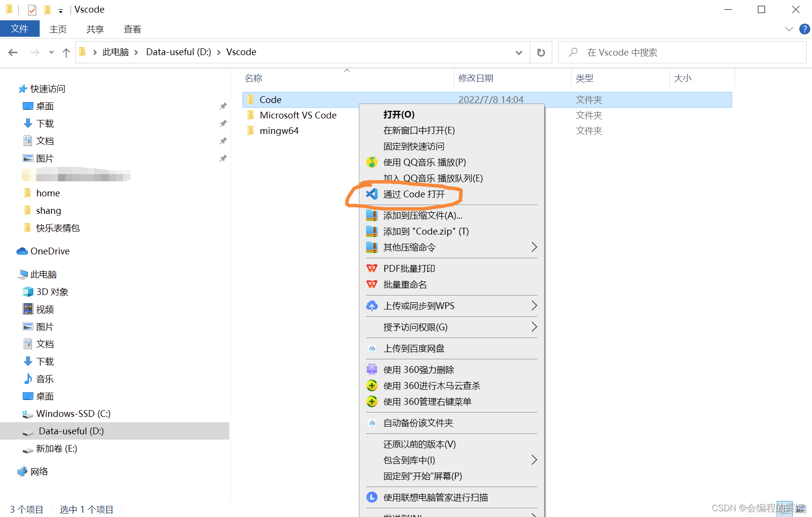Click the 360 icon beside 使用 360进行木马云查杀
The height and width of the screenshot is (517, 812).
coord(371,385)
